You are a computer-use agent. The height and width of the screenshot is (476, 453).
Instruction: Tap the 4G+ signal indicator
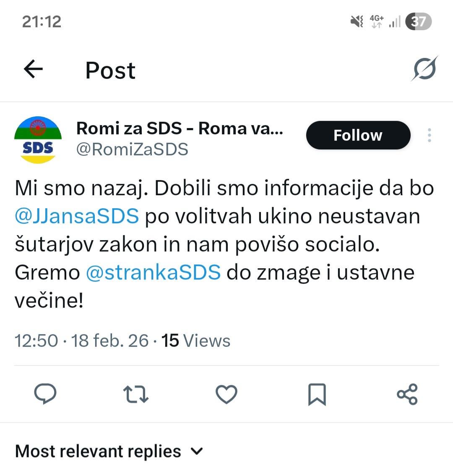377,21
